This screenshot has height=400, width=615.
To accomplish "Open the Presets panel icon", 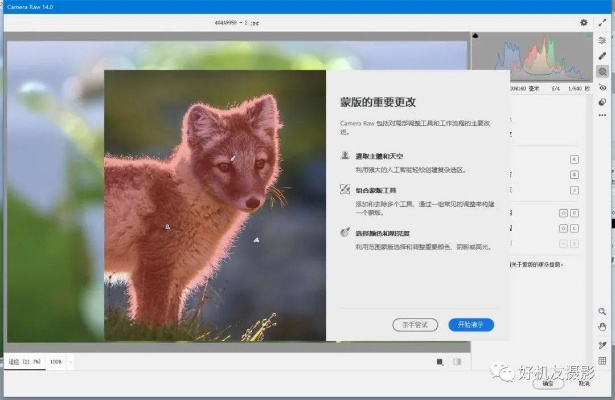I will pyautogui.click(x=602, y=102).
